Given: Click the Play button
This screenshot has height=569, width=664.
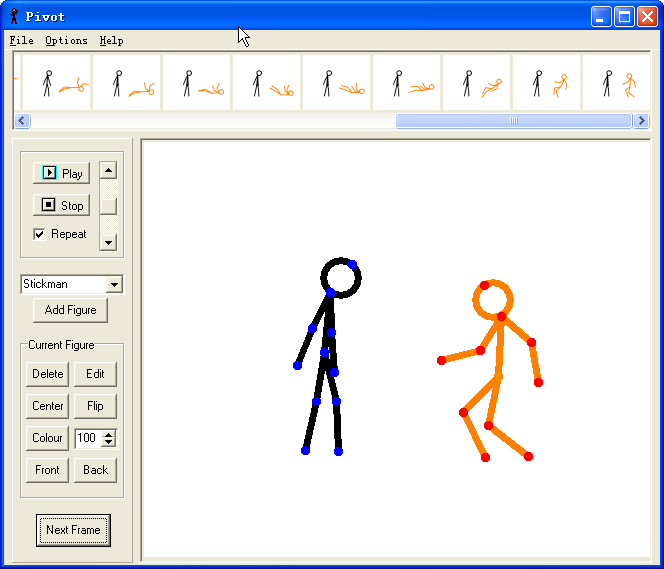Looking at the screenshot, I should [x=61, y=173].
